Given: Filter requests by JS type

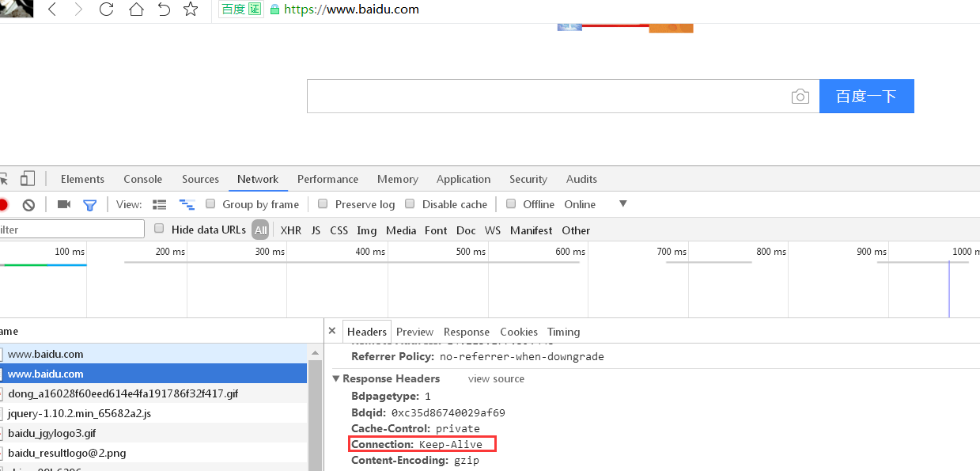Looking at the screenshot, I should (316, 230).
